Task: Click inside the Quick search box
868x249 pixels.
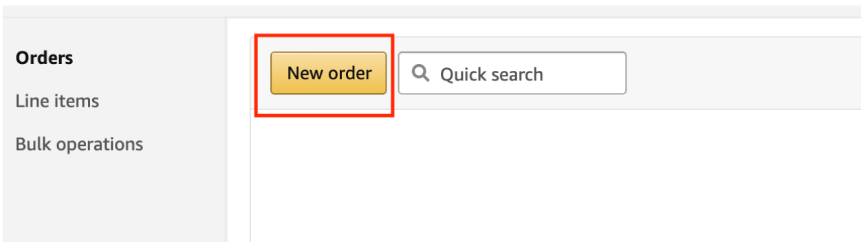Action: pos(512,73)
